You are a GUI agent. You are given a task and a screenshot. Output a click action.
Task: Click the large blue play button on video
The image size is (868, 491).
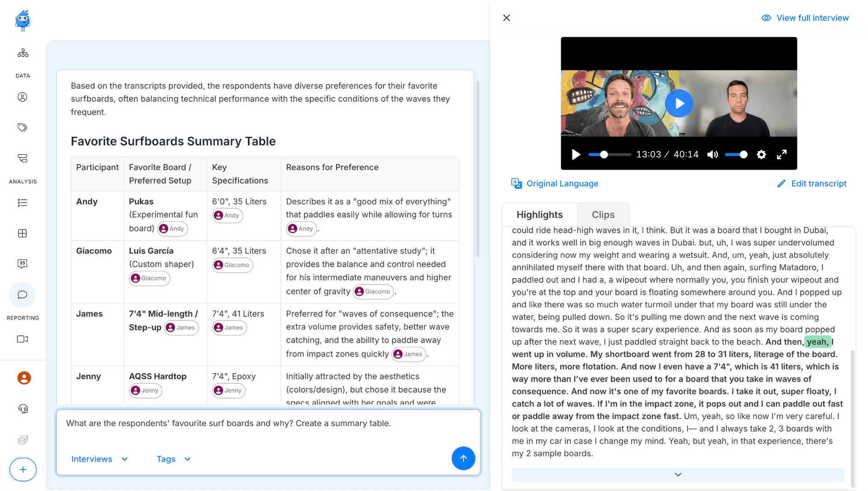(679, 104)
